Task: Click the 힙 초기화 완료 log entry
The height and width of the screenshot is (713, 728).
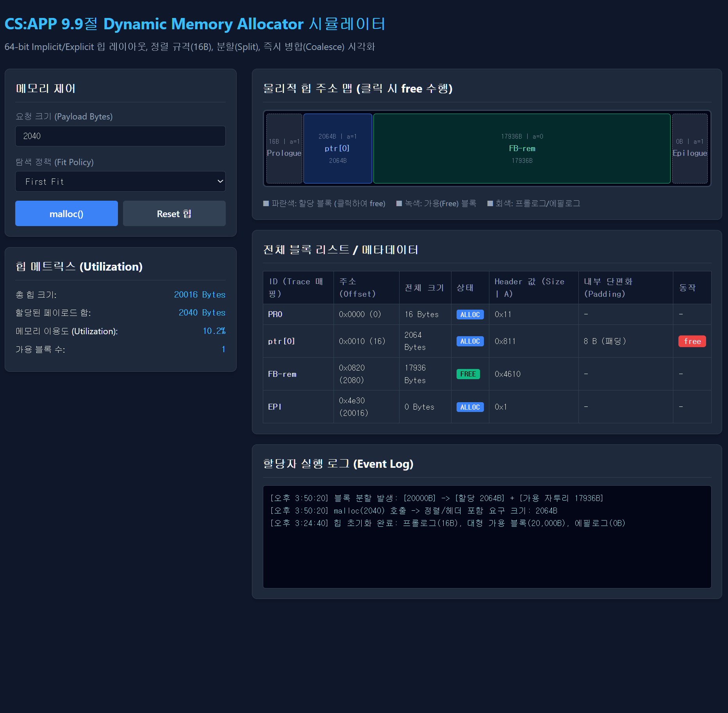Action: 448,523
